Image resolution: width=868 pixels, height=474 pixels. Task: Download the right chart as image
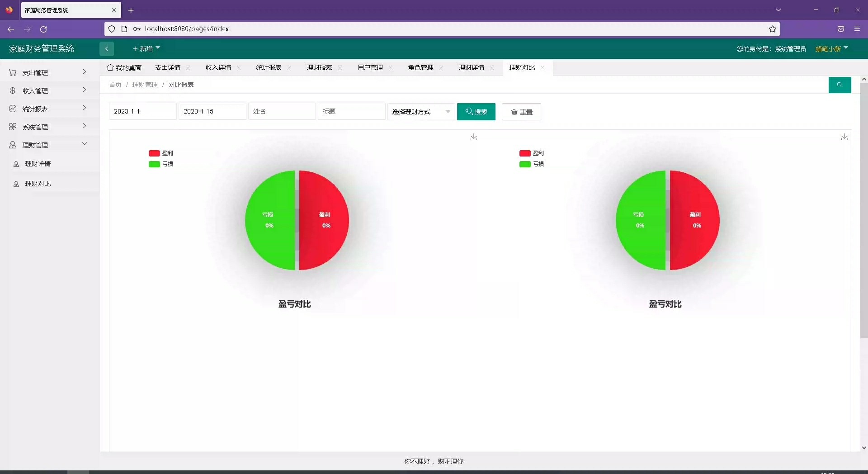pos(844,137)
